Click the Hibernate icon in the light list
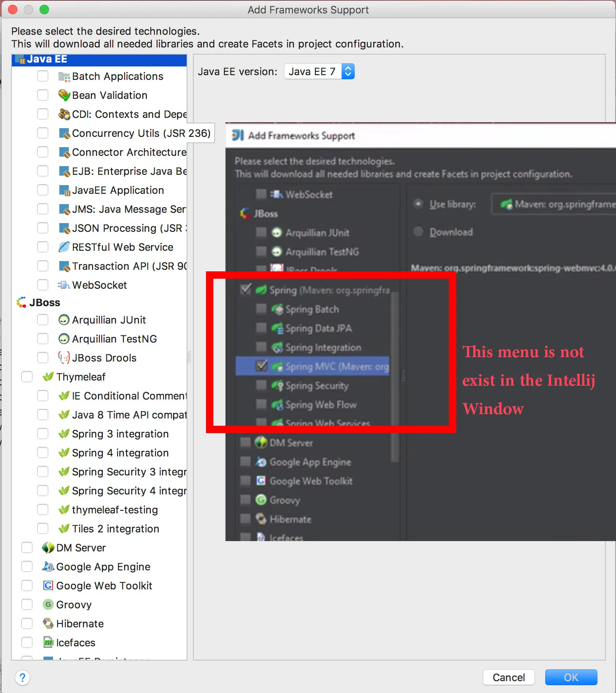Image resolution: width=616 pixels, height=693 pixels. [x=48, y=624]
